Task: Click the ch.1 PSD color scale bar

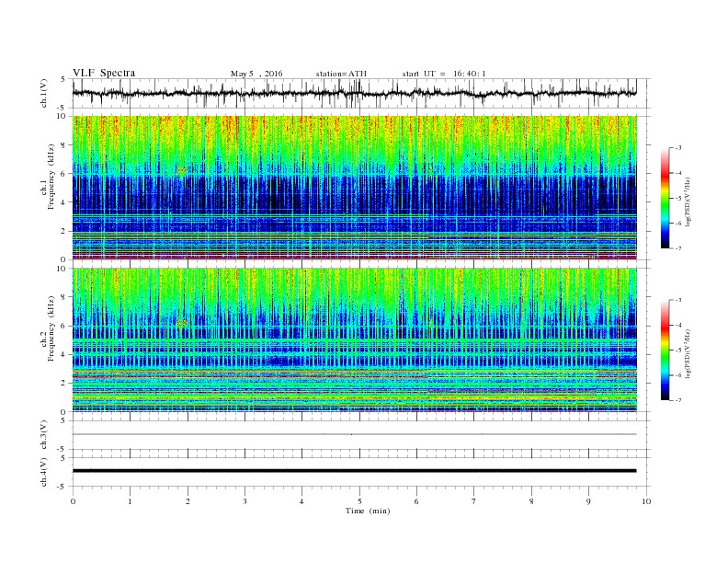Action: tap(665, 199)
